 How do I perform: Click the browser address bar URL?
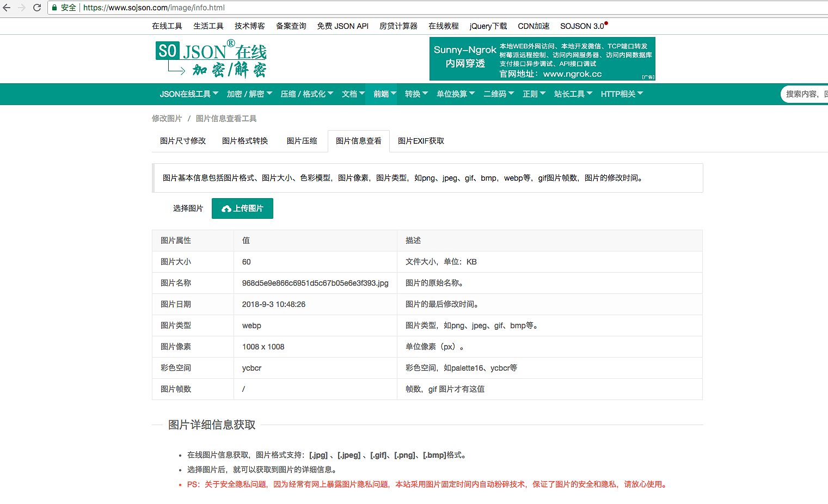tap(154, 8)
